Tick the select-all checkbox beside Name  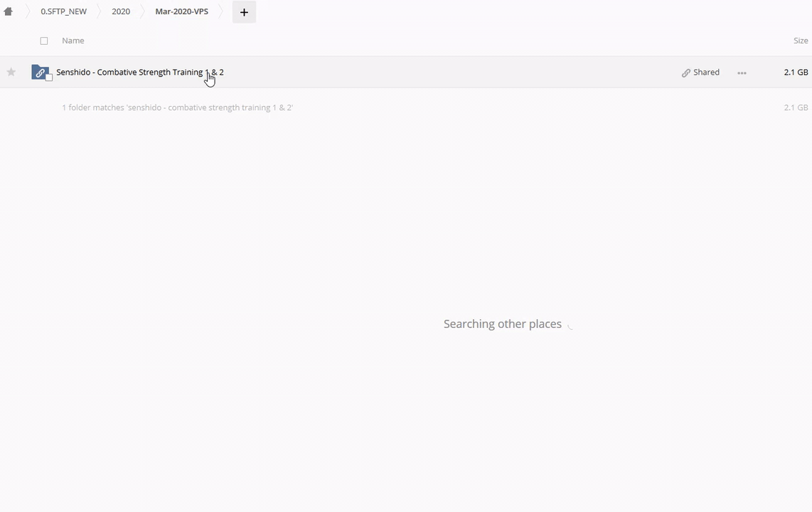[44, 41]
